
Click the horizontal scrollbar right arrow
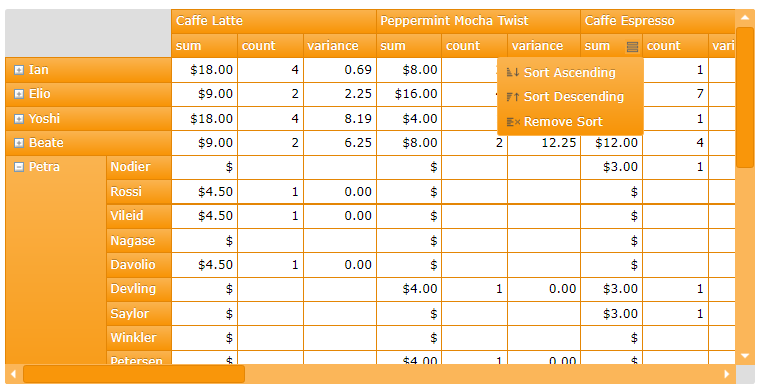tap(727, 374)
